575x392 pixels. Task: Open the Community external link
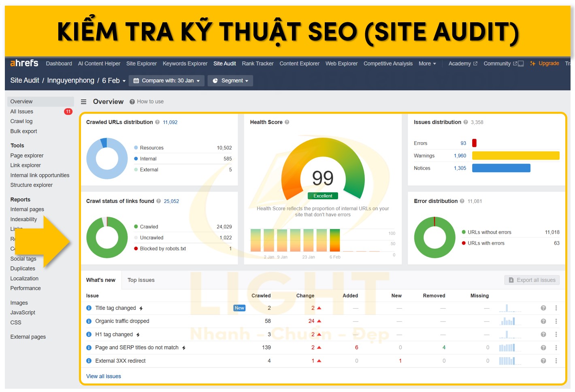[500, 64]
